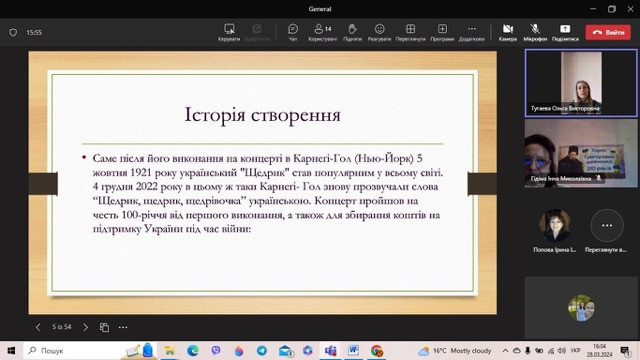Open the slide viewer more options menu
Screen dimensions: 640x360
[123, 327]
